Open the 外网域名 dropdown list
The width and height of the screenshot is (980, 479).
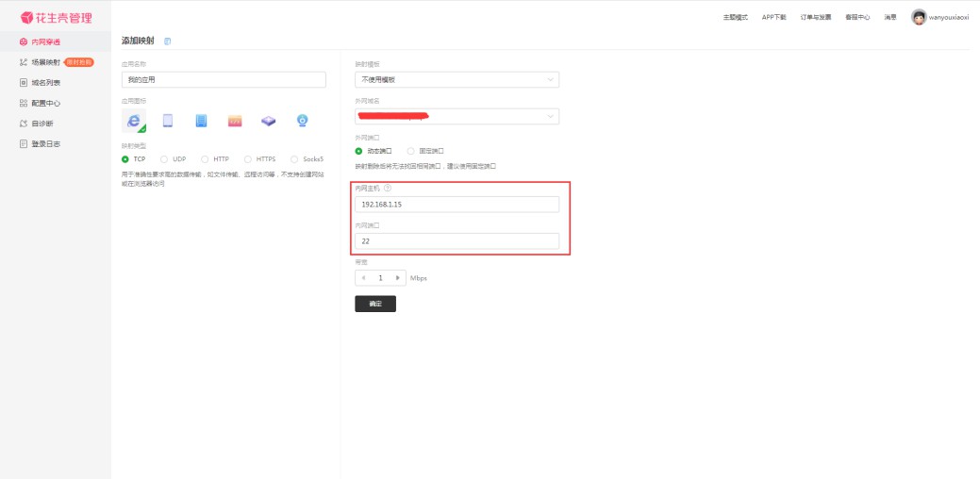(457, 116)
